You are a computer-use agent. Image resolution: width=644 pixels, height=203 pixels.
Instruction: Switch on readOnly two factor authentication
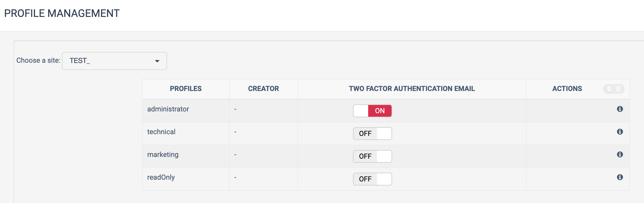(x=372, y=179)
